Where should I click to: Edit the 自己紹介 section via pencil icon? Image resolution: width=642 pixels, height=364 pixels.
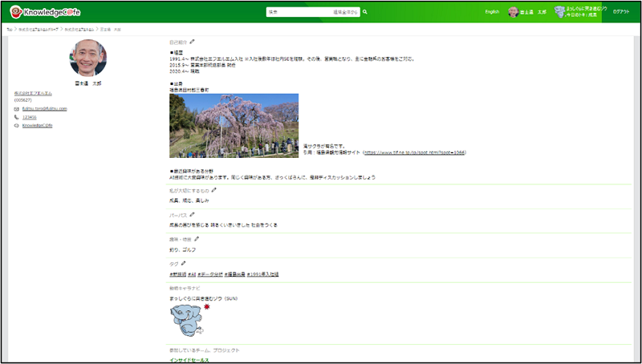pos(192,42)
